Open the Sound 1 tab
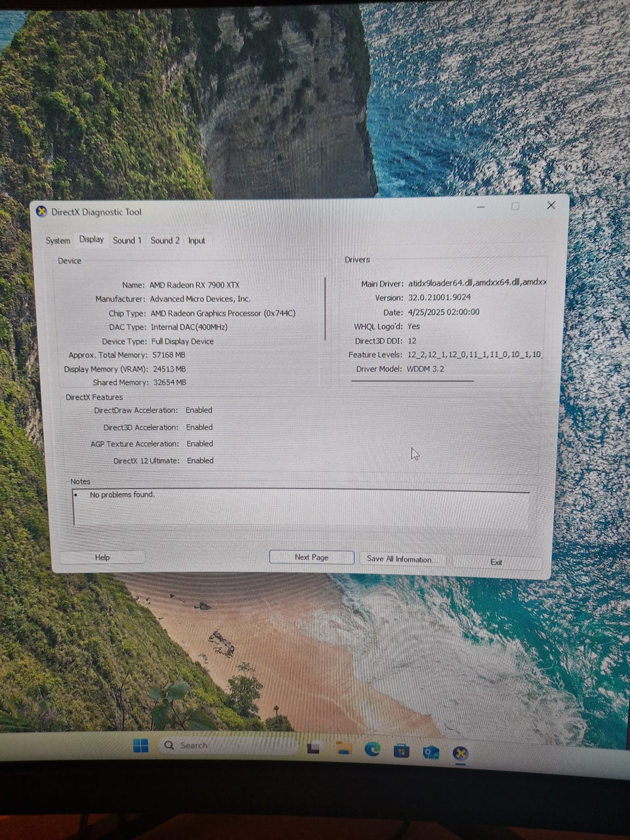 pyautogui.click(x=127, y=240)
